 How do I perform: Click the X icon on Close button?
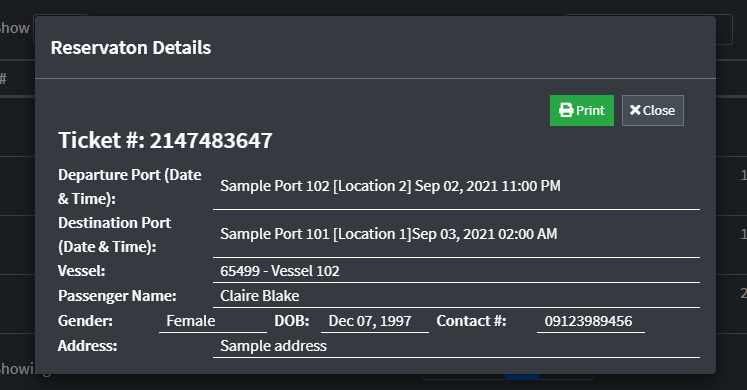[x=635, y=110]
